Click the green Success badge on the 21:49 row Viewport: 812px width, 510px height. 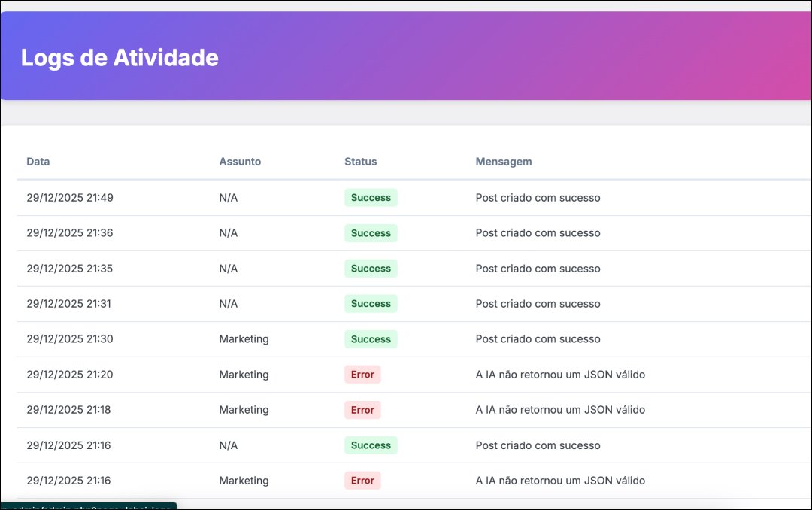[370, 197]
